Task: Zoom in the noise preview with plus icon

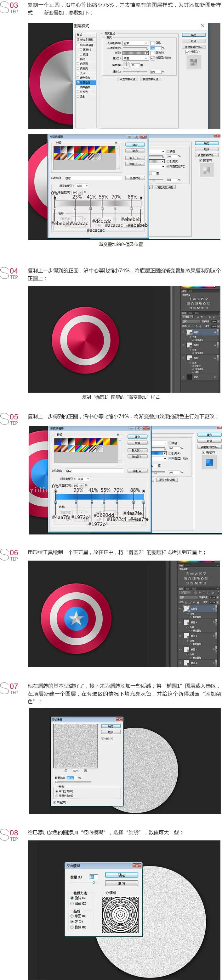Action: tap(85, 770)
